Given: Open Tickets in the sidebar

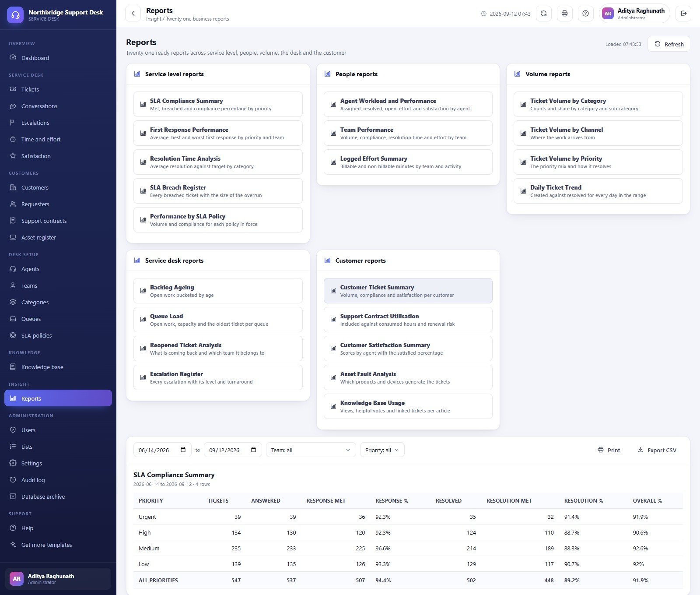Looking at the screenshot, I should point(58,89).
